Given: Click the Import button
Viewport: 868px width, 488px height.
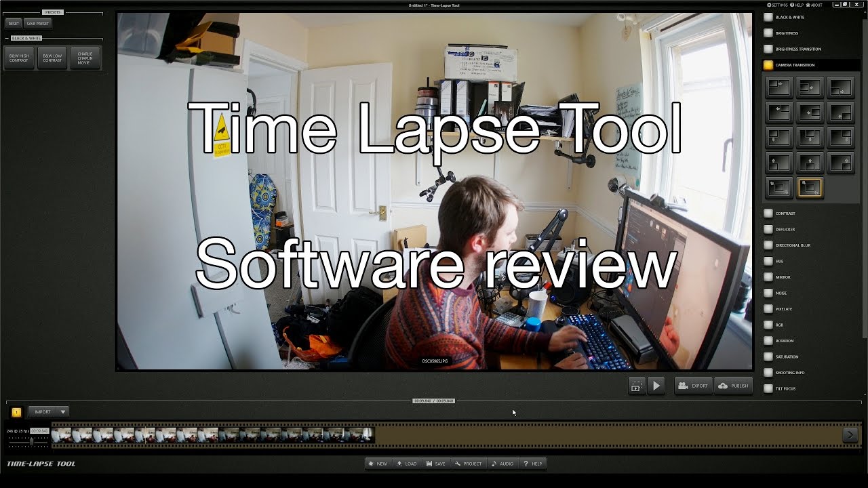Looking at the screenshot, I should pos(43,411).
